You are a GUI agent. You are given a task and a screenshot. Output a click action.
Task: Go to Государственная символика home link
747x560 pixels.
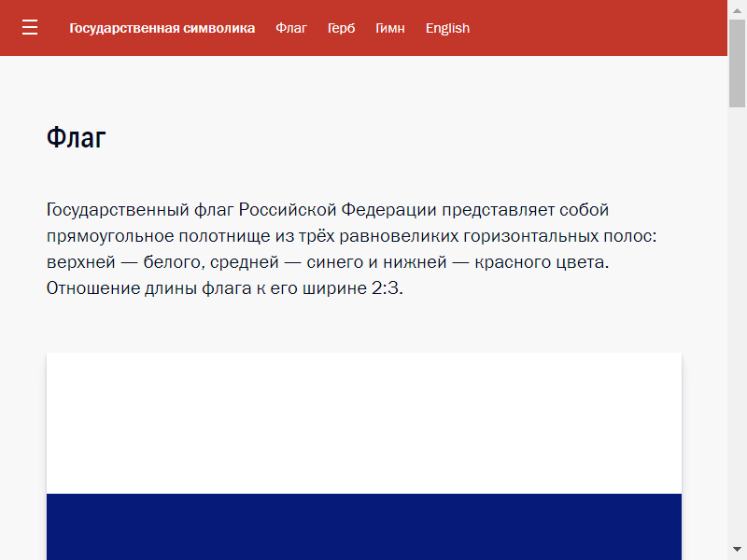tap(162, 28)
